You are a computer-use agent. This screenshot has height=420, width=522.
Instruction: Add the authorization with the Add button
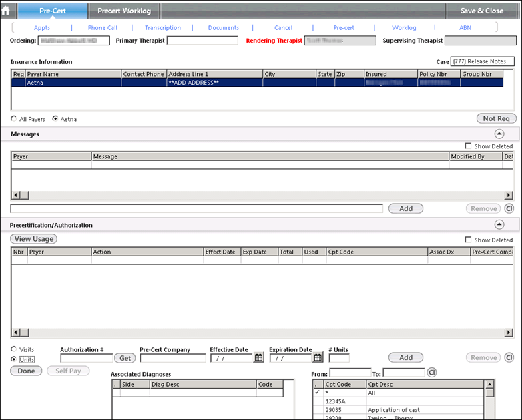tap(406, 358)
